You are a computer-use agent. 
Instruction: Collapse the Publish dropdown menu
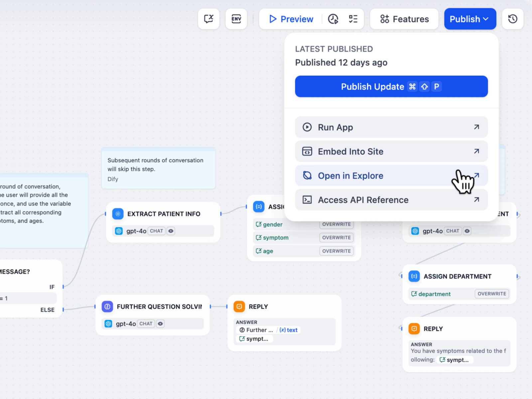click(470, 19)
